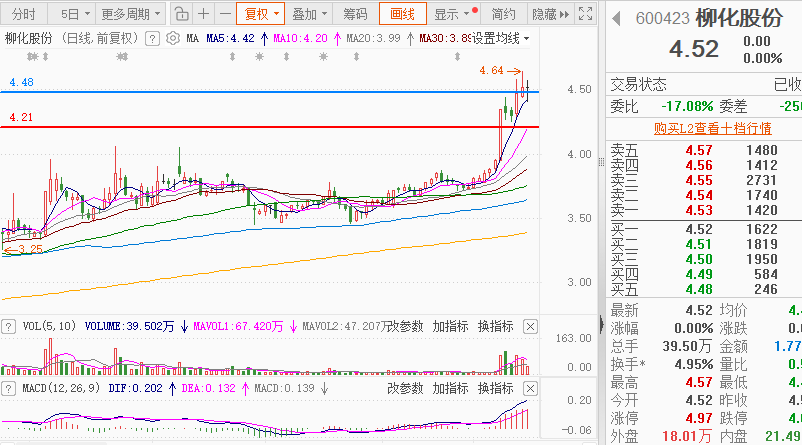Viewport: 802px width, 445px height.
Task: Zoom in the chart with the plus icon
Action: [x=203, y=14]
